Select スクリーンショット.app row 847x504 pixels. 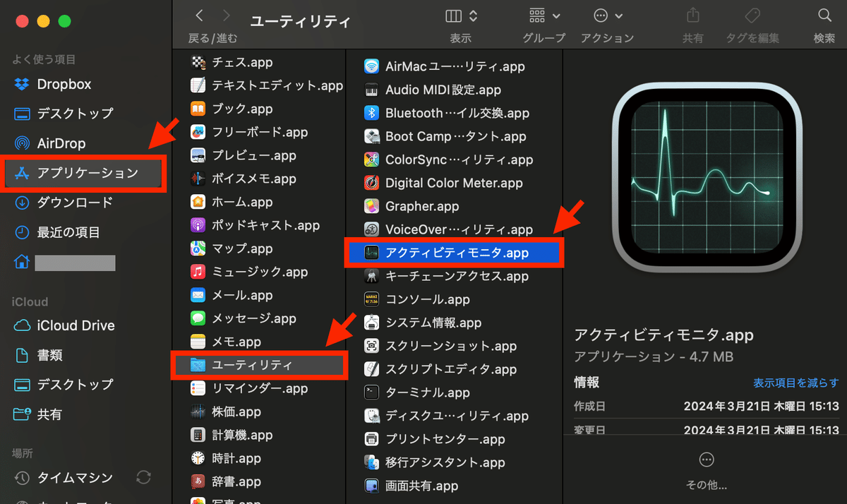click(455, 346)
